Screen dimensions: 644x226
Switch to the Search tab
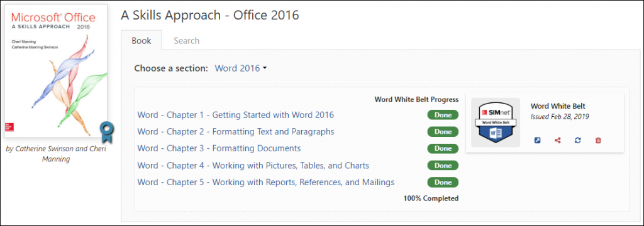(x=186, y=41)
